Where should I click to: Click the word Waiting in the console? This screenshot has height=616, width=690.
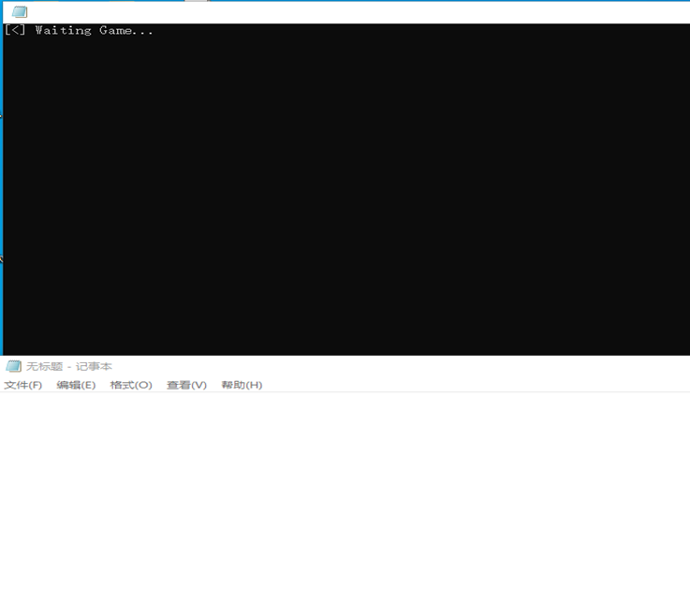pyautogui.click(x=64, y=30)
